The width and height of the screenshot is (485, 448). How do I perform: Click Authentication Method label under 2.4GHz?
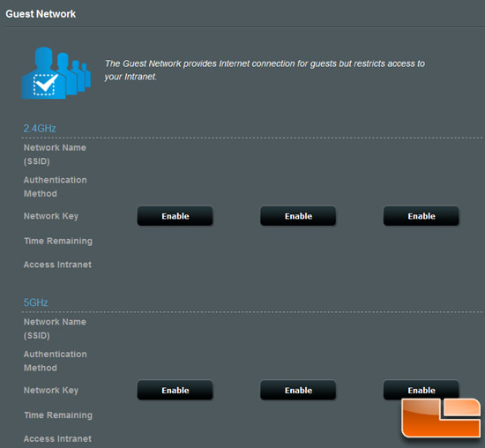[55, 187]
